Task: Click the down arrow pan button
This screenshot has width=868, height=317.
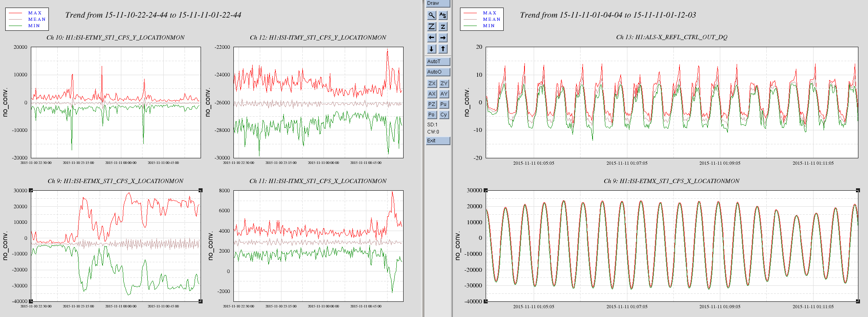Action: pos(432,49)
